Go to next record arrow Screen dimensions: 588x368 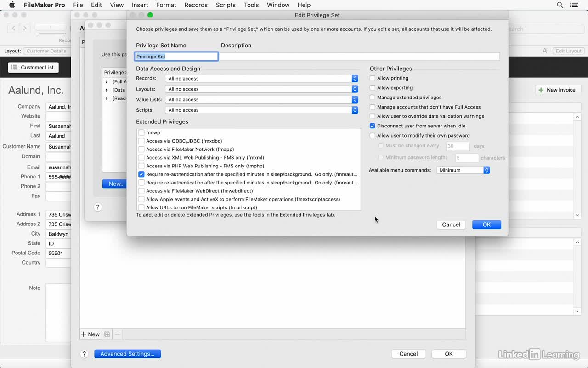(25, 28)
